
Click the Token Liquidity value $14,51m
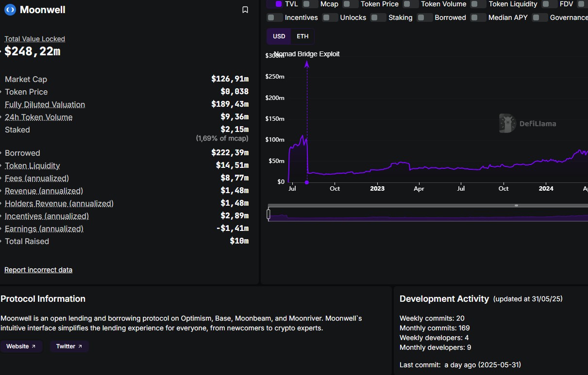tap(232, 165)
